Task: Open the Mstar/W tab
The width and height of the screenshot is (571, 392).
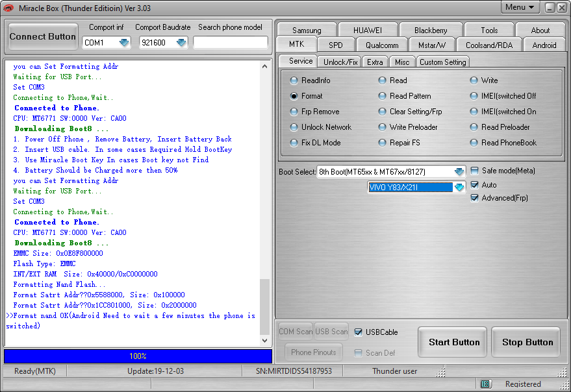Action: 432,45
